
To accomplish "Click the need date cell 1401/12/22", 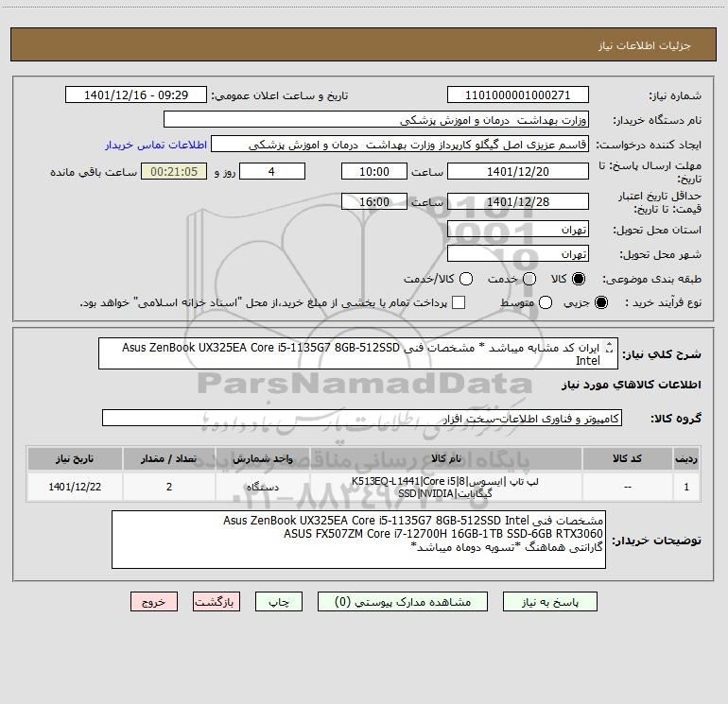I will (x=75, y=487).
